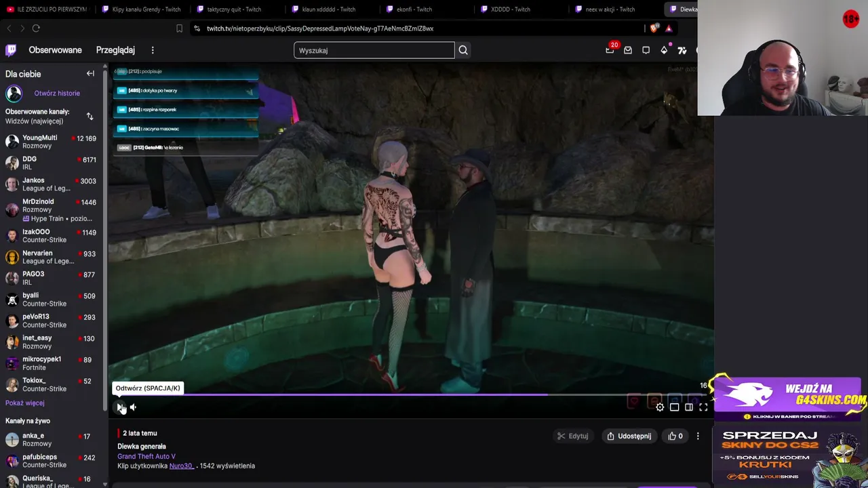
Task: Click Nervarien's avatar in sidebar
Action: click(12, 257)
